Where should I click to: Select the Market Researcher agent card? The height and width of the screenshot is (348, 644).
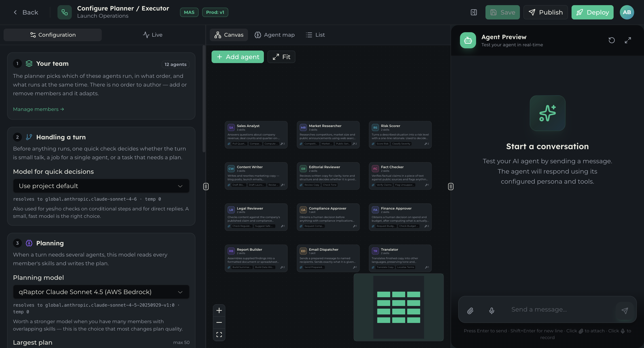point(328,135)
